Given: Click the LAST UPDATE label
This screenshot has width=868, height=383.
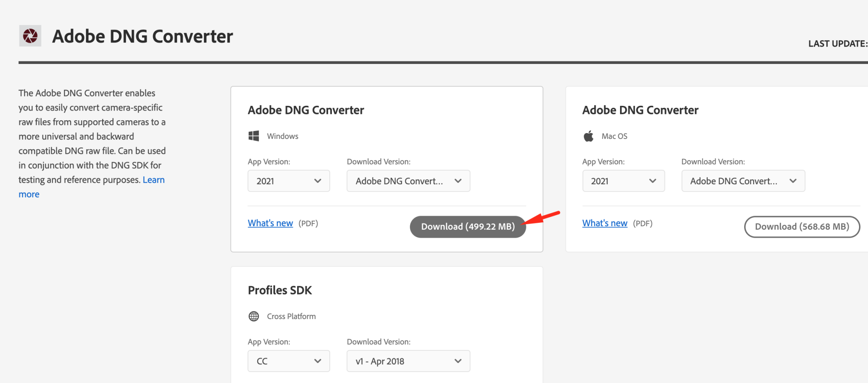Looking at the screenshot, I should [x=838, y=44].
